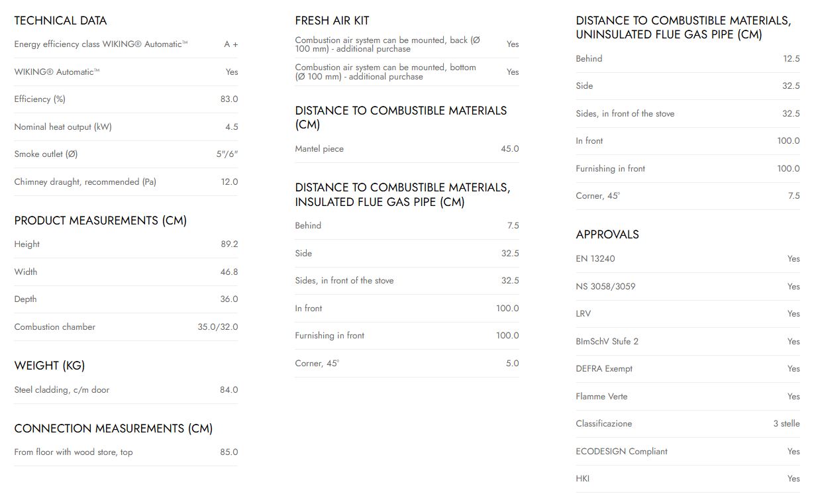Select combustion air system bottom-mounted text
Viewport: 814px width, 504px height.
click(x=385, y=72)
